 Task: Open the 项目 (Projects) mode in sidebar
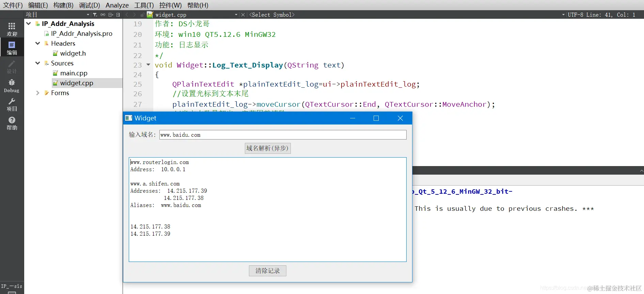(12, 104)
